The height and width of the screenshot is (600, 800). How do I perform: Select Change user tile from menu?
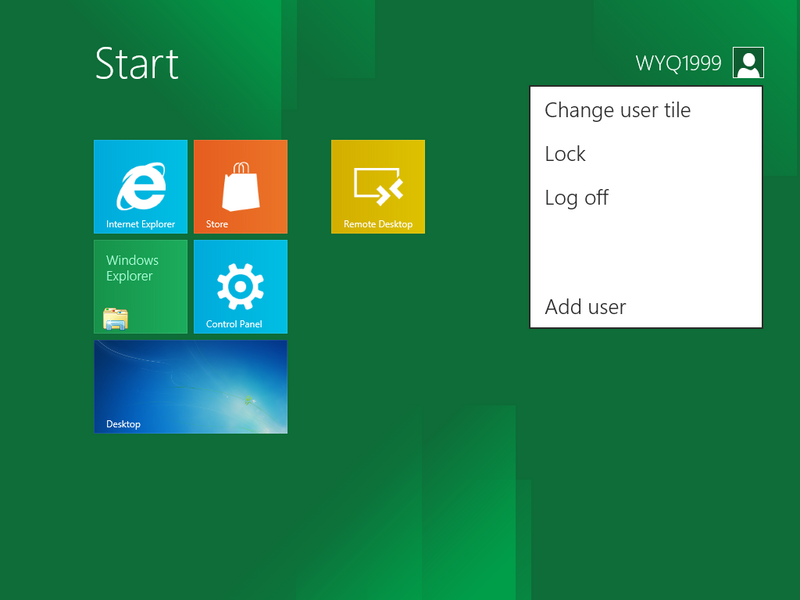point(617,110)
